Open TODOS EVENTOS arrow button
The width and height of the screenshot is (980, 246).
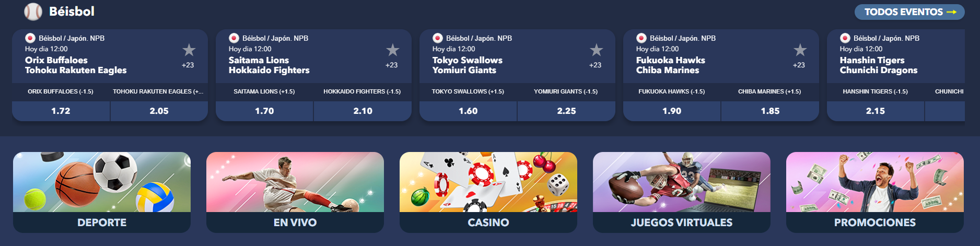(909, 12)
